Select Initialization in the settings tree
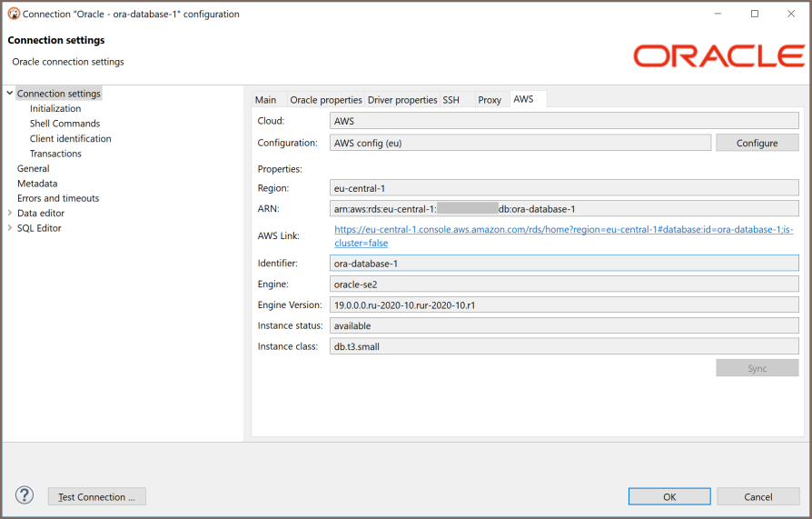The image size is (812, 519). pos(55,109)
